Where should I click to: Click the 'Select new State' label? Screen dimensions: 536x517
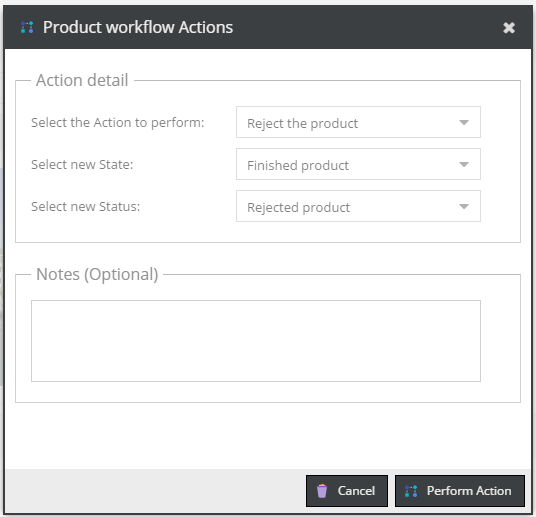82,164
